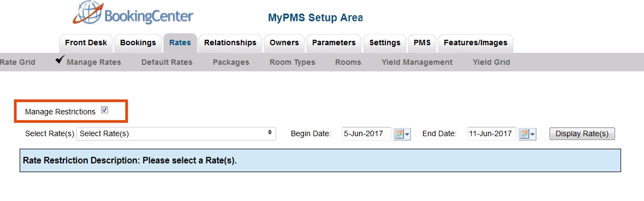Screen dimensions: 644x201
Task: Open Room Types submenu item
Action: click(x=293, y=62)
